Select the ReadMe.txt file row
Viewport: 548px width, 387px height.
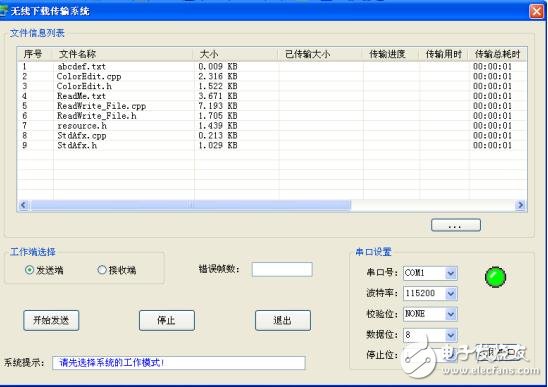click(272, 96)
